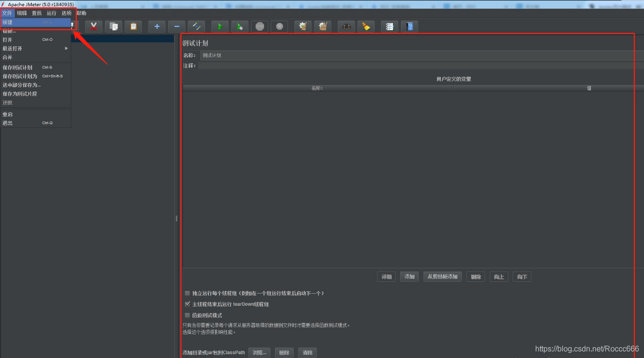The width and height of the screenshot is (644, 358).
Task: Click the Copy toolbar icon
Action: [114, 26]
